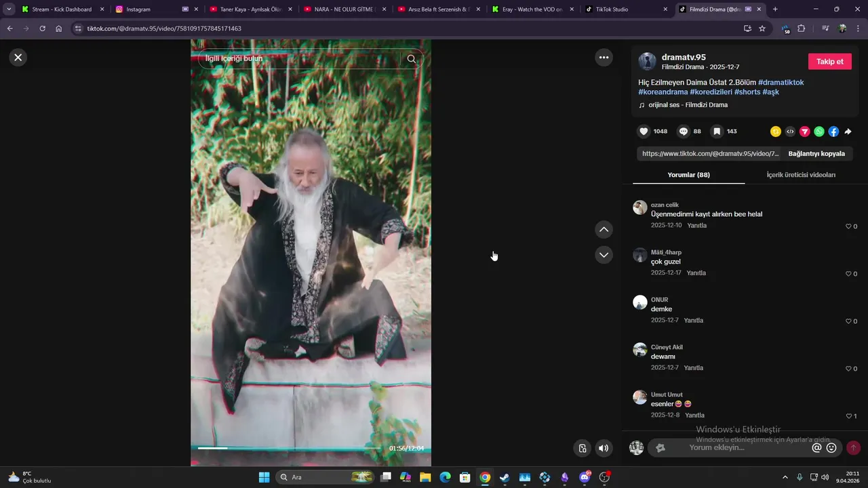Follow dramatv.95 with the Takip et button

pos(829,62)
